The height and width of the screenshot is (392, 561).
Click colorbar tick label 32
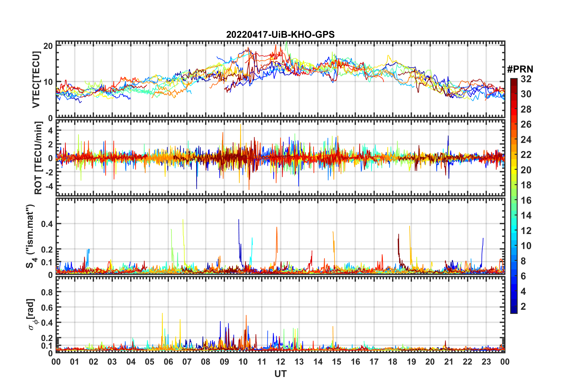coord(526,79)
